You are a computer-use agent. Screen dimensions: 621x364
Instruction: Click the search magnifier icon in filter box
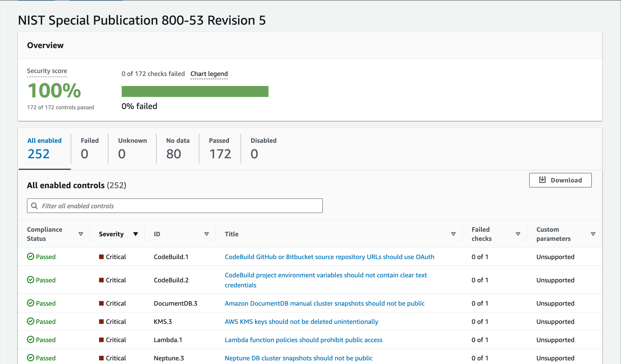[x=34, y=206]
